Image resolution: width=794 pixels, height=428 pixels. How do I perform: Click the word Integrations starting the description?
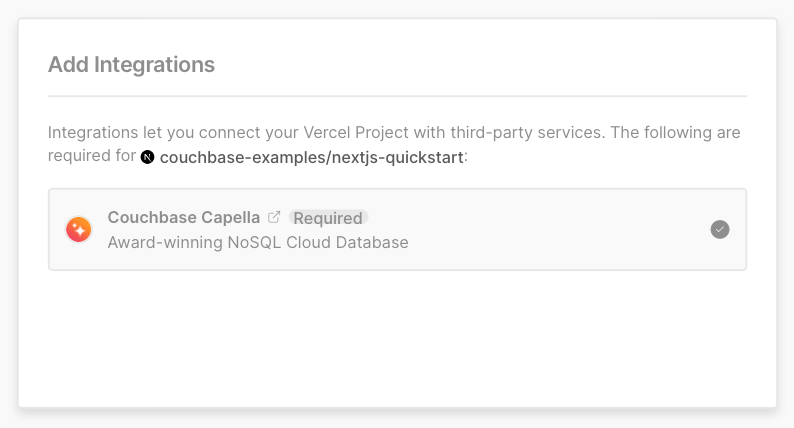93,133
